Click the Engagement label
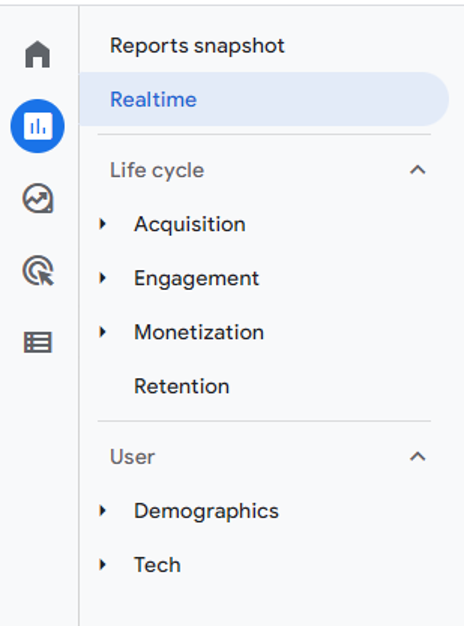464x626 pixels. coord(196,279)
